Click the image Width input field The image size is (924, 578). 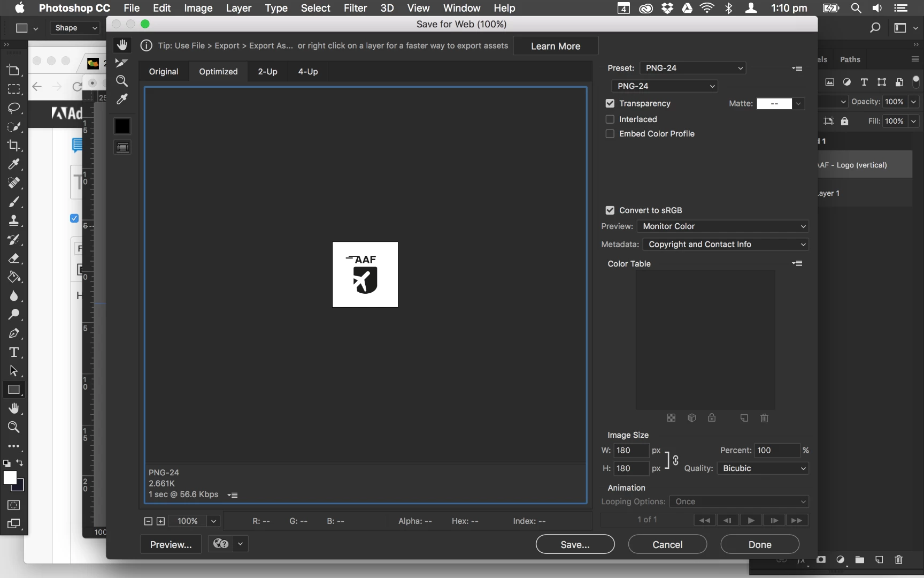(x=631, y=451)
